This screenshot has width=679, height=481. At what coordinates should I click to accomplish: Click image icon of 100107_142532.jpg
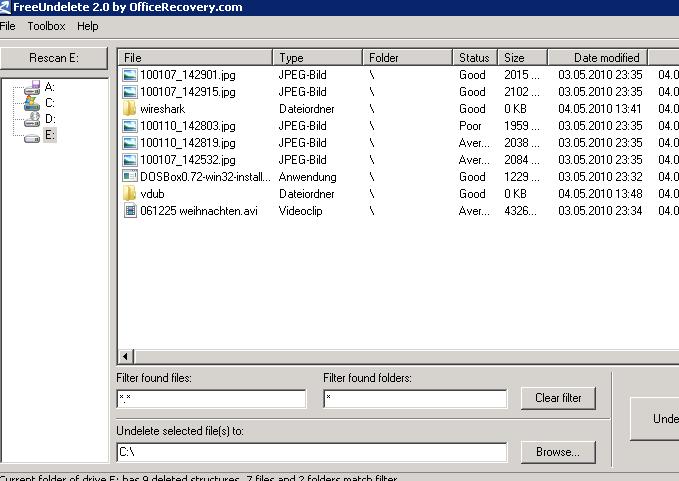[x=129, y=160]
